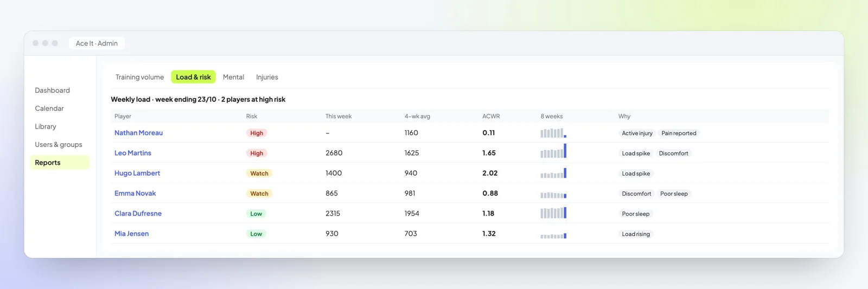Image resolution: width=868 pixels, height=289 pixels.
Task: Open Emma Novak's player profile
Action: tap(135, 193)
